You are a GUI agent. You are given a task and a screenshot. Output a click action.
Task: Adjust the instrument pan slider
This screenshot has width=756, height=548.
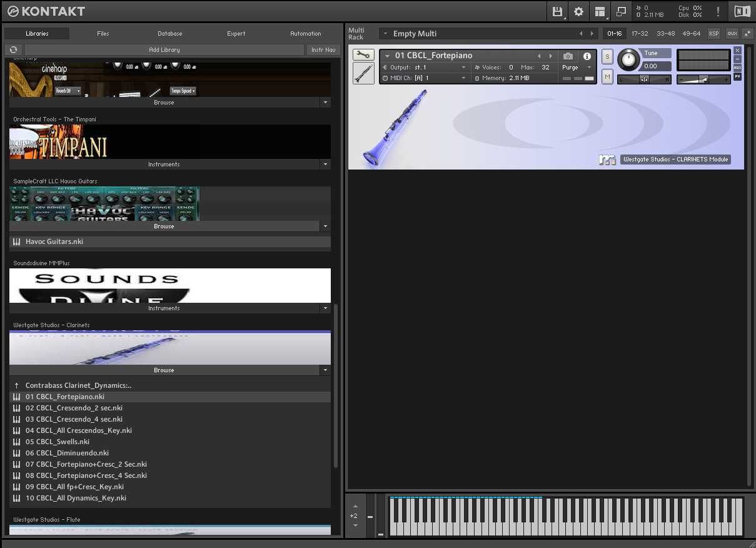644,79
